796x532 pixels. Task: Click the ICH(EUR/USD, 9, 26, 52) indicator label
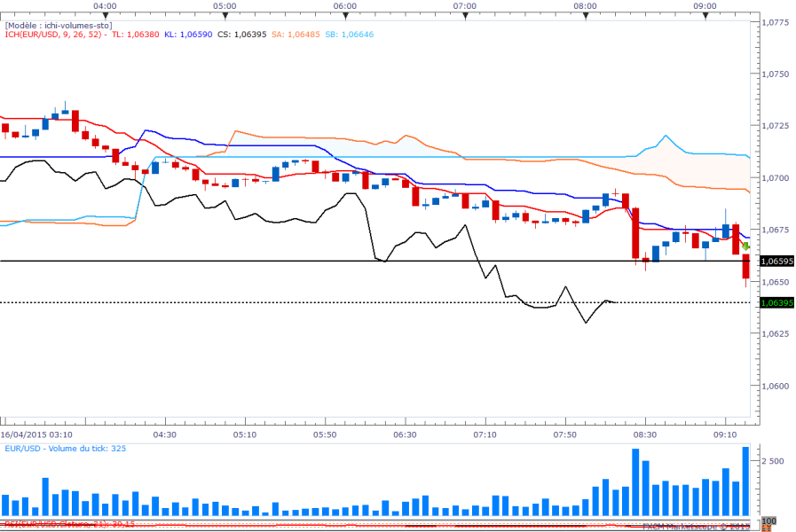point(53,35)
